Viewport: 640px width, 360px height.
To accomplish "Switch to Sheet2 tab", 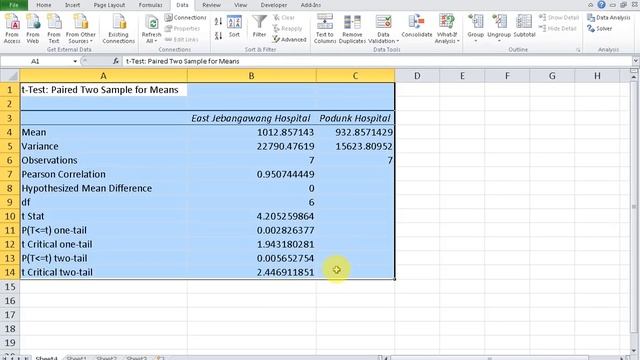I will pos(107,358).
